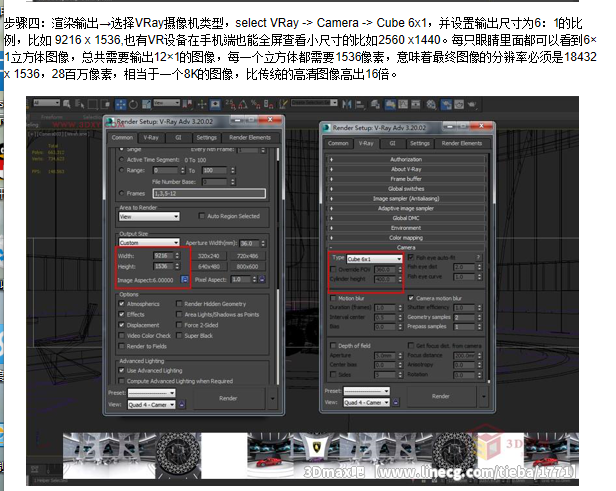Click the 320x240 preset button
Image resolution: width=616 pixels, height=491 pixels.
[x=209, y=256]
